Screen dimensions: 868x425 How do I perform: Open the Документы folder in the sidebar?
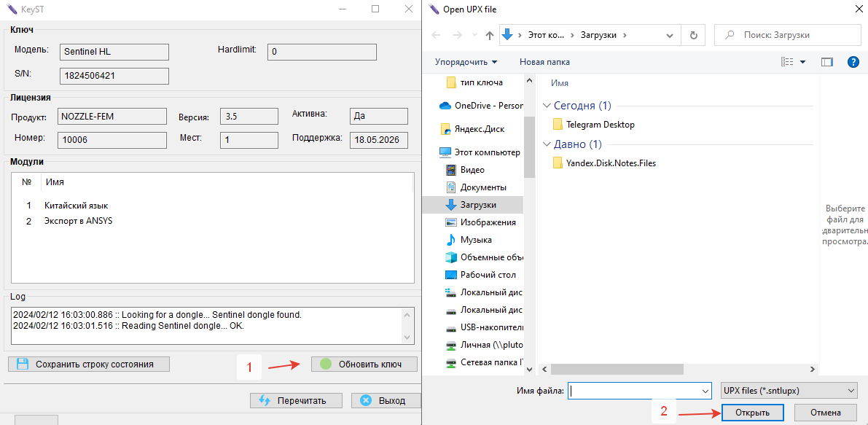click(475, 187)
